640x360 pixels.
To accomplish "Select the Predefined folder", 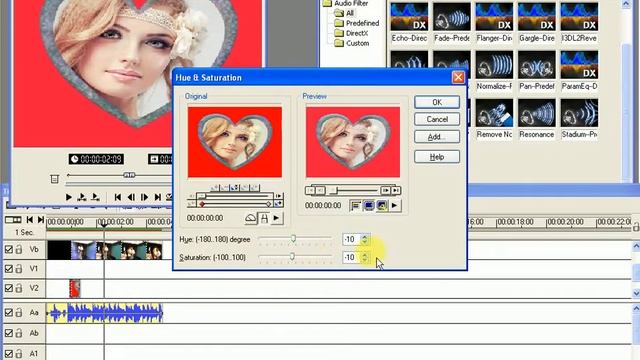I will (357, 23).
